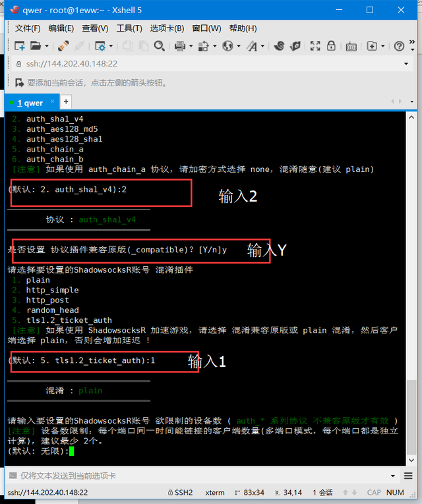The width and height of the screenshot is (422, 504).
Task: Expand the compose bar send-target dropdown
Action: click(x=393, y=476)
